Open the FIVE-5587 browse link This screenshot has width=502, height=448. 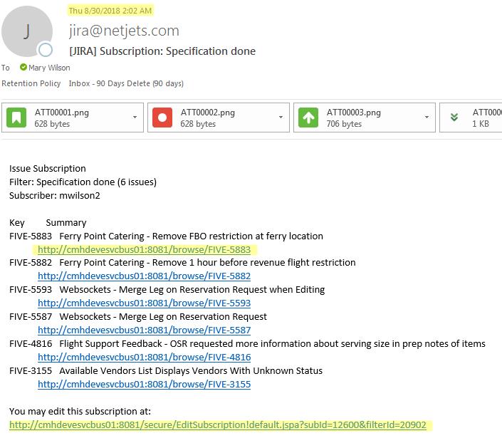144,330
